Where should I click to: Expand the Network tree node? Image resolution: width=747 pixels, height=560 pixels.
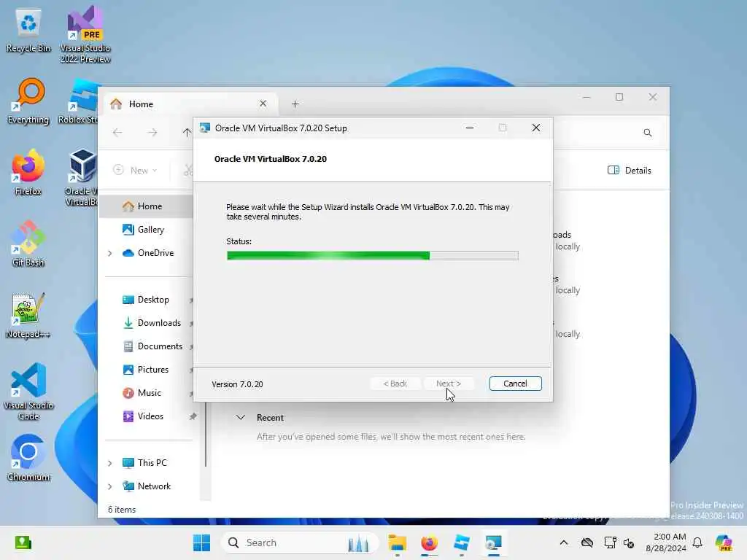tap(110, 486)
